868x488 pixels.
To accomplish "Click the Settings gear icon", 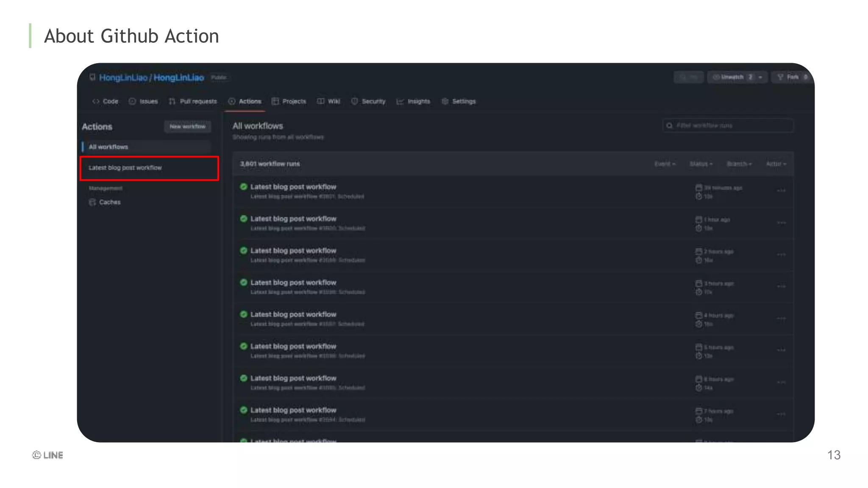I will [445, 101].
